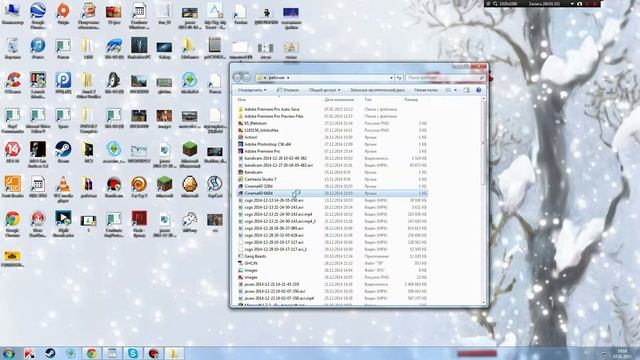The height and width of the screenshot is (360, 640).
Task: Open the Windows Start menu
Action: [x=9, y=353]
